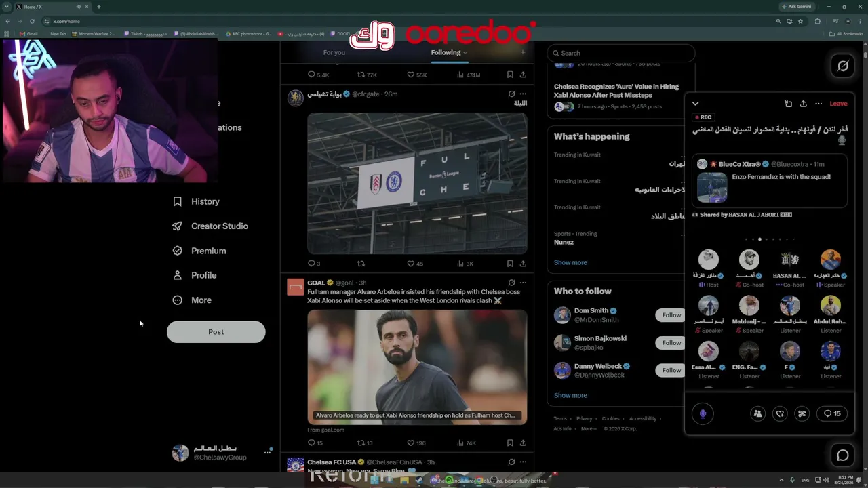Open the Space clip scissors tool
This screenshot has width=868, height=488.
(802, 414)
